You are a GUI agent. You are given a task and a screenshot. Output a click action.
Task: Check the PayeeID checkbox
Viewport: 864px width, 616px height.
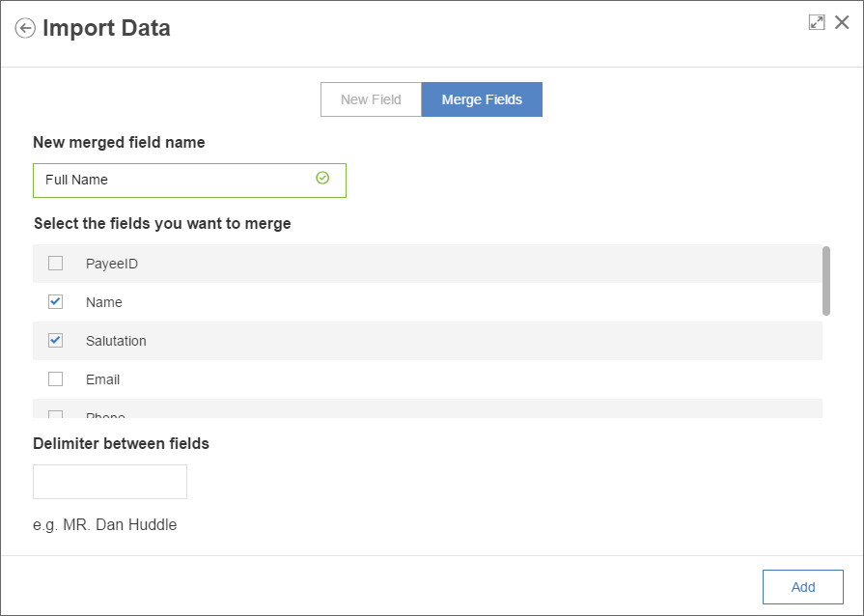pos(56,264)
